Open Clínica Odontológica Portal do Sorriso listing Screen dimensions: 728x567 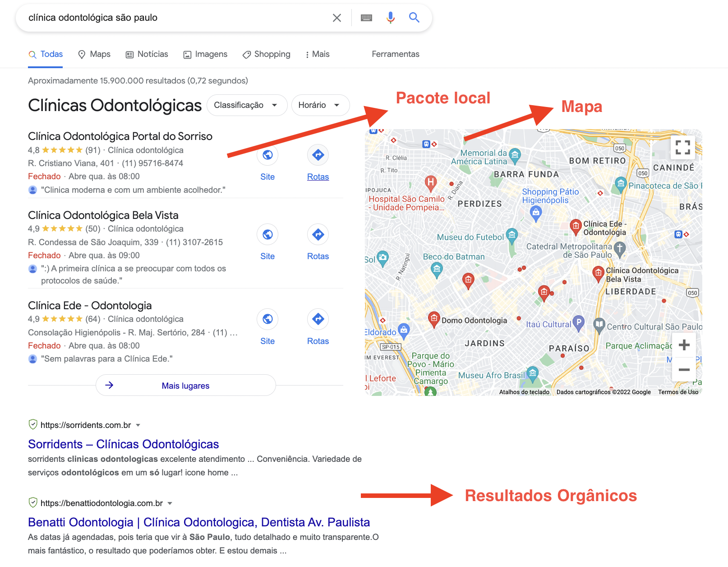(120, 136)
